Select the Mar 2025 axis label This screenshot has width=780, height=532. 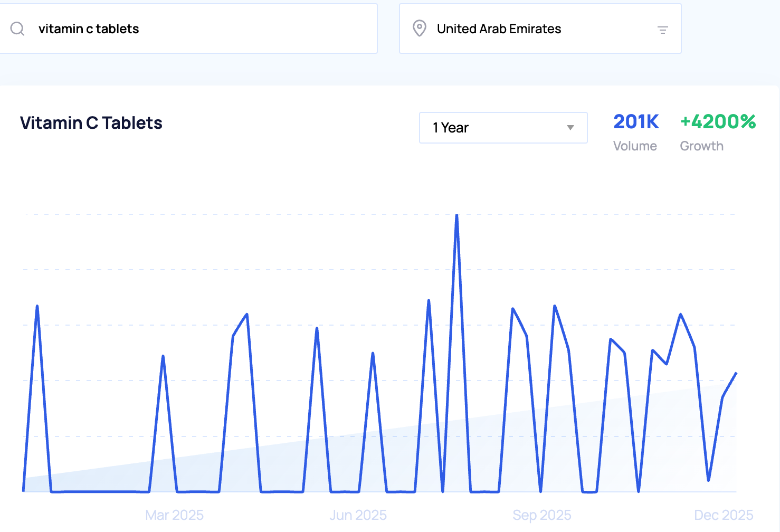point(174,515)
